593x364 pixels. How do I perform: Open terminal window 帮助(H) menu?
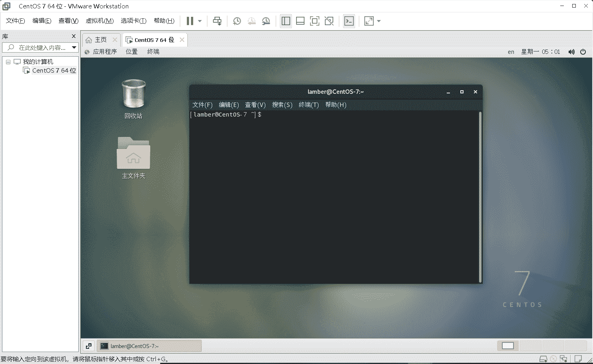click(336, 105)
